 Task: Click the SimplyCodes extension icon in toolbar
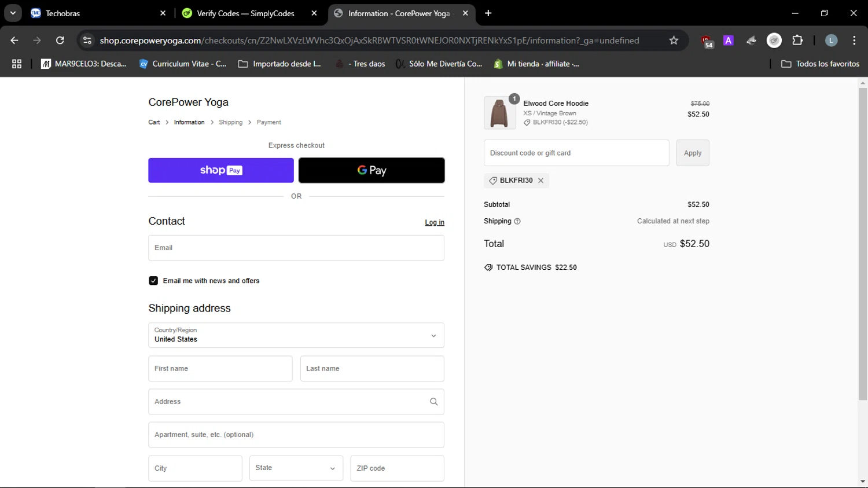coord(774,41)
